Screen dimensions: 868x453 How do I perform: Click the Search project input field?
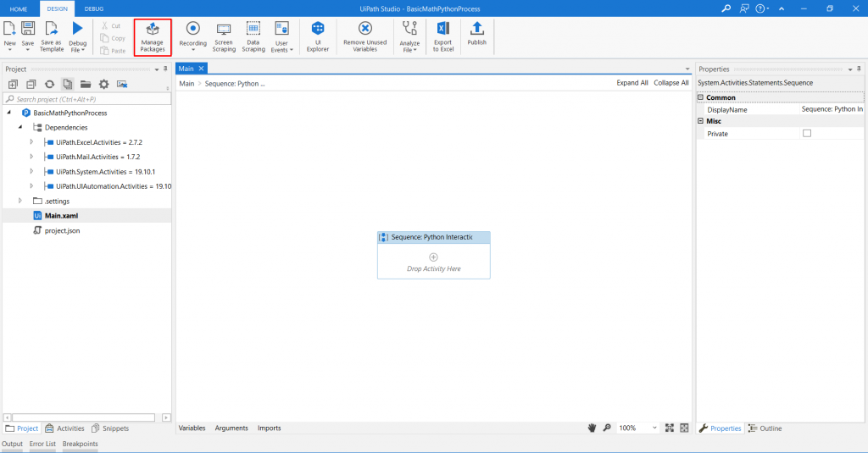point(87,99)
